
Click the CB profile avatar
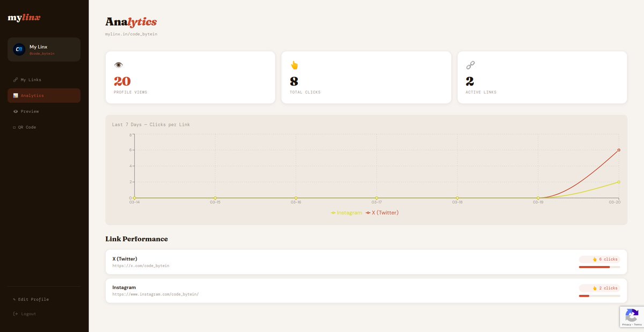click(x=19, y=49)
